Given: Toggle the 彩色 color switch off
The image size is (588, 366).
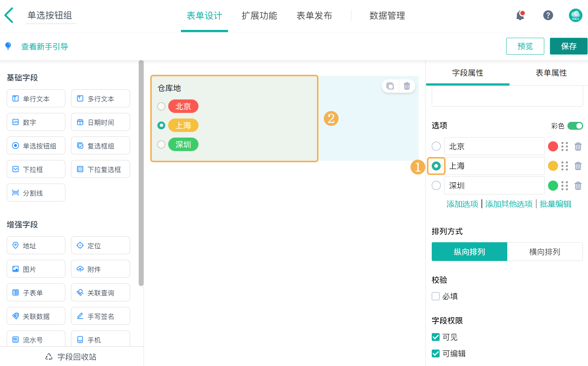Looking at the screenshot, I should tap(575, 126).
